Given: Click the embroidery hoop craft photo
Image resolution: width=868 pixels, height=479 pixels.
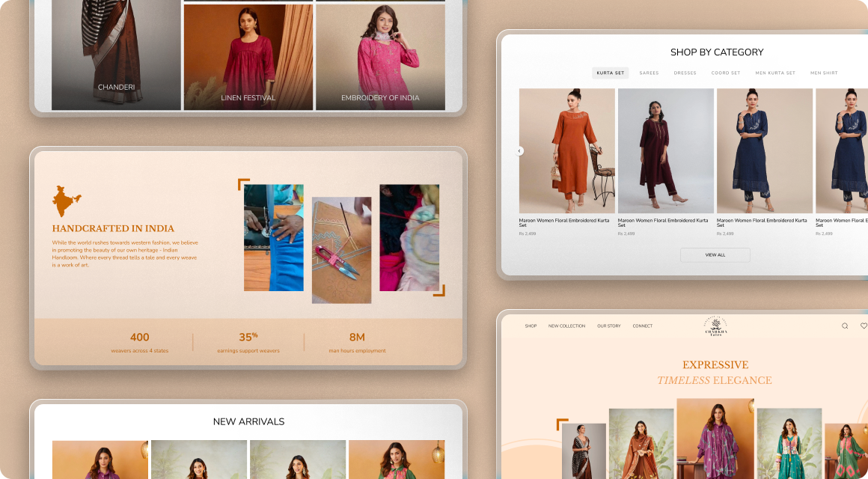Looking at the screenshot, I should tap(409, 237).
